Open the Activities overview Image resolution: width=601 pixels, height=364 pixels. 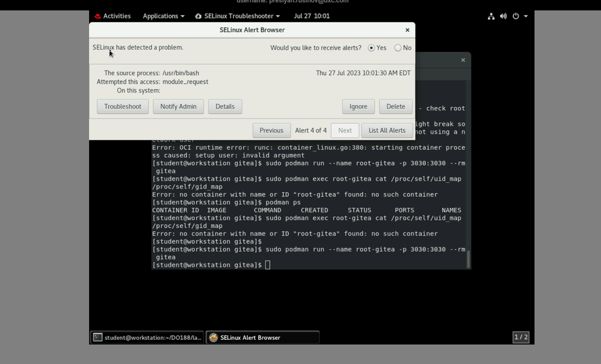point(117,16)
